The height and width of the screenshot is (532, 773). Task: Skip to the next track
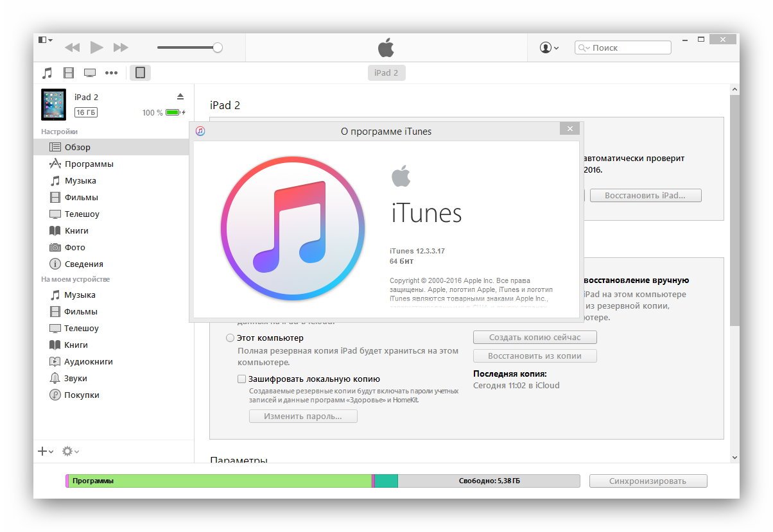120,47
